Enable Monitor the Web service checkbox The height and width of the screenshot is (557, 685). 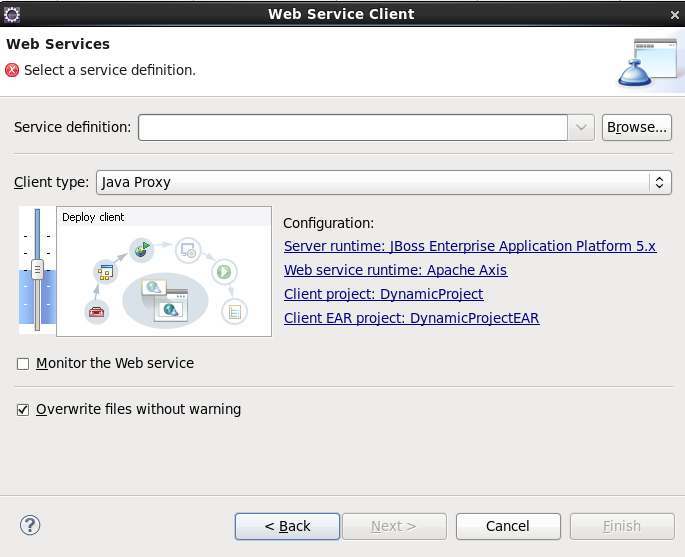coord(23,364)
